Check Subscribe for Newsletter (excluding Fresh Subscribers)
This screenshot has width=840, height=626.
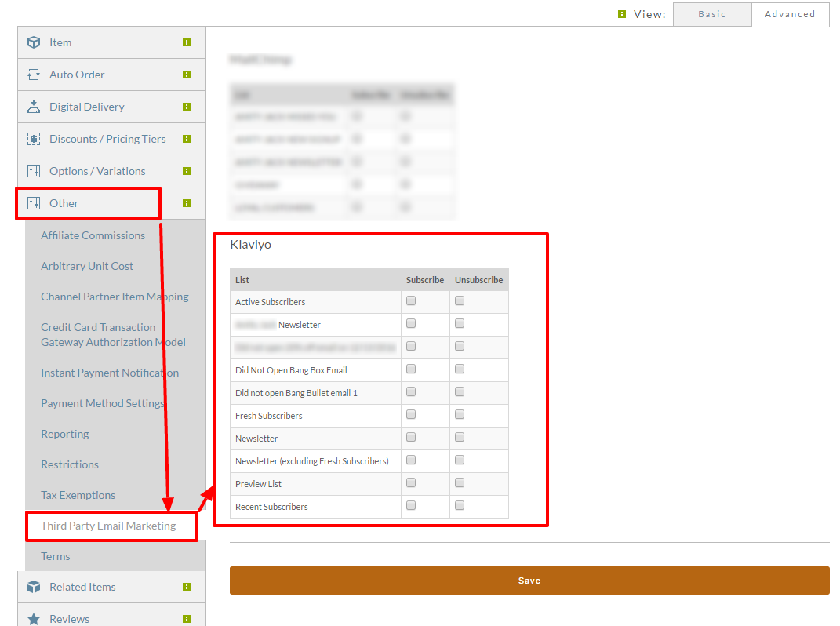(x=411, y=460)
